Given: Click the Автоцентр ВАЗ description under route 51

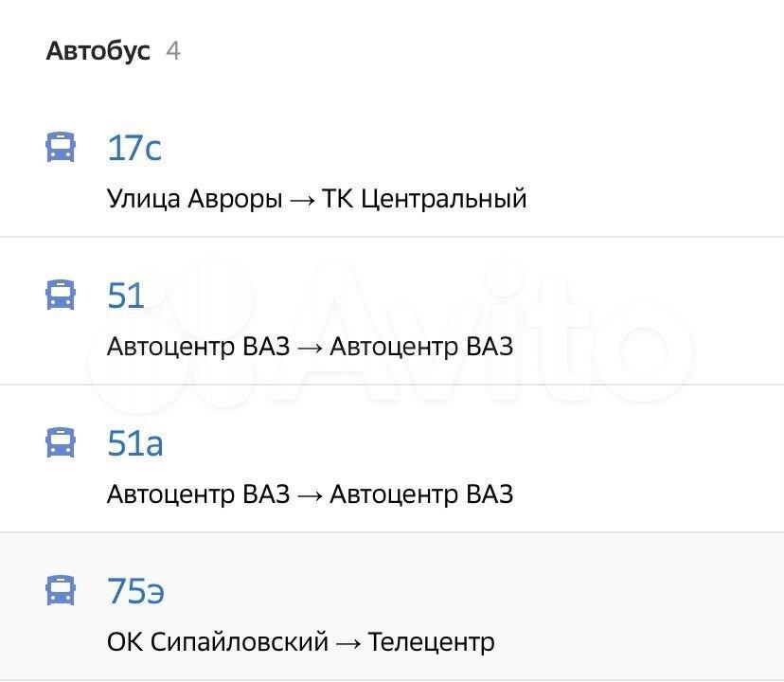Looking at the screenshot, I should (198, 347).
